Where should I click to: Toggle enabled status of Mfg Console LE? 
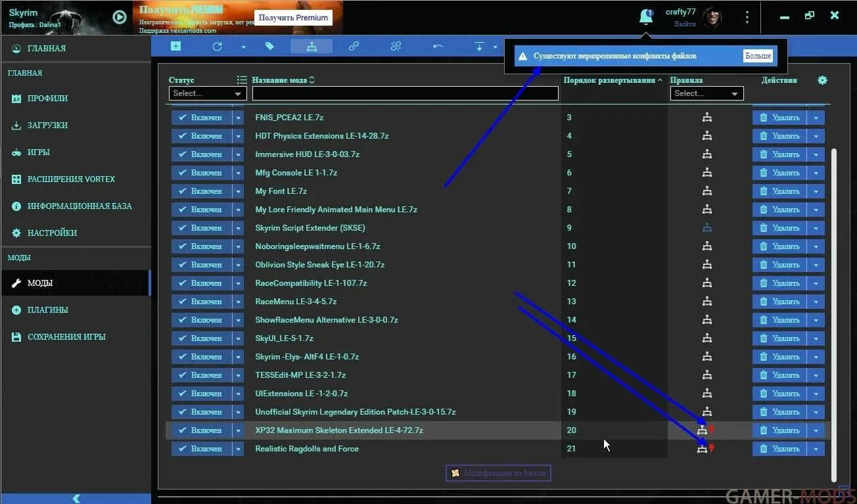(201, 173)
